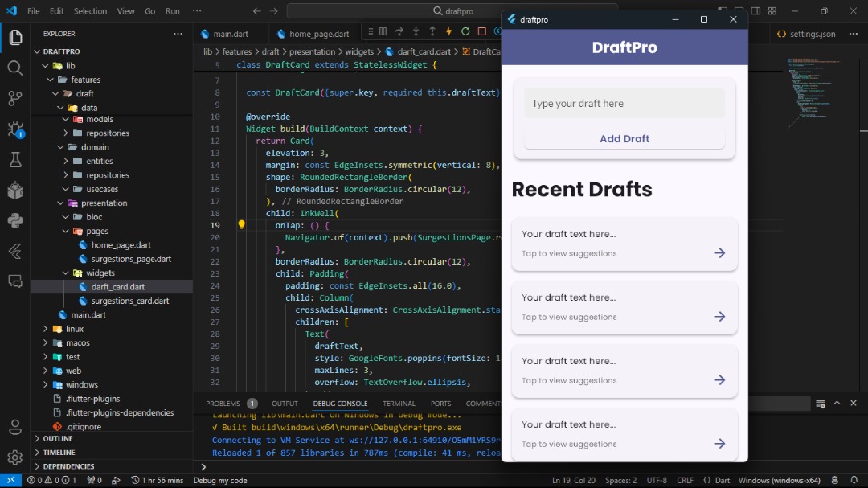Open the Explorer view in the activity bar
This screenshot has height=488, width=868.
pos(15,38)
